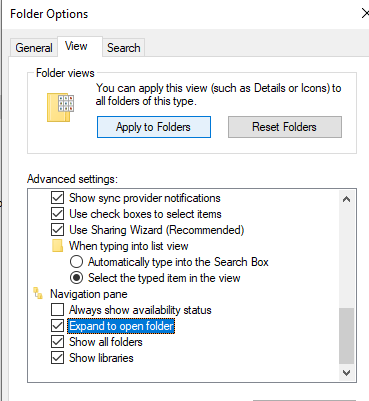Toggle Use check boxes to select items

tap(58, 214)
